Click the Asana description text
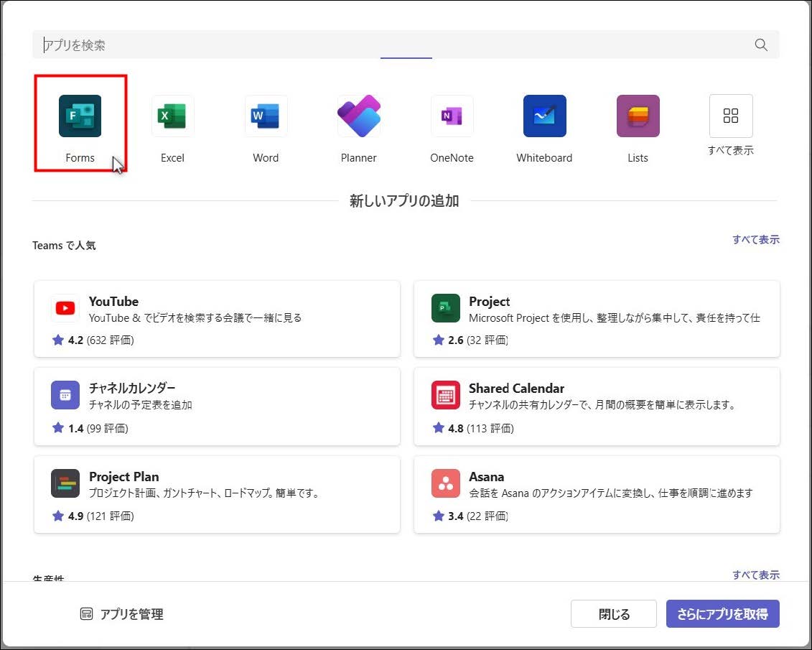The width and height of the screenshot is (812, 650). tap(610, 493)
